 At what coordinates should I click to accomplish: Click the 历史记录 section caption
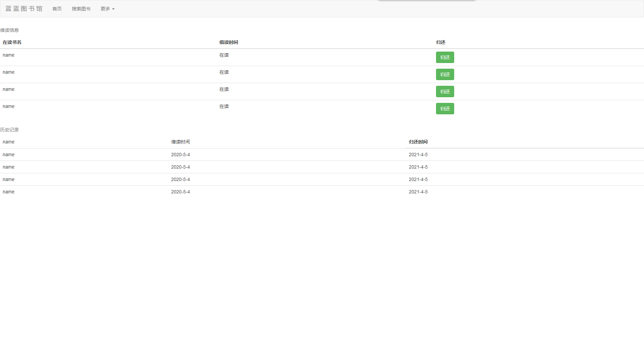tap(9, 130)
